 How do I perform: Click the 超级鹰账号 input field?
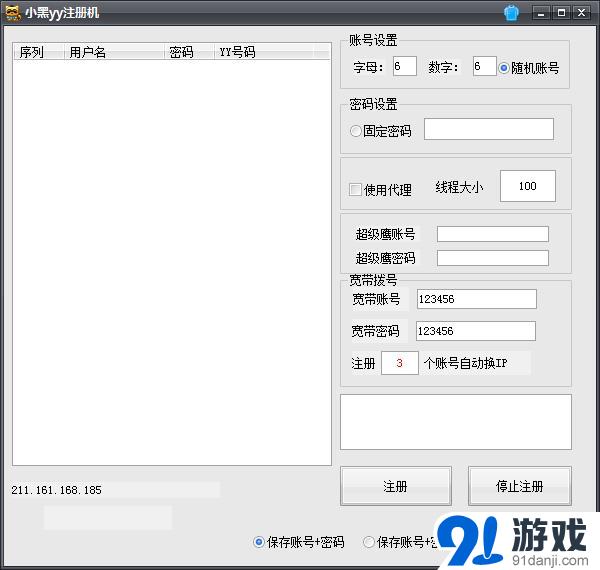point(493,234)
